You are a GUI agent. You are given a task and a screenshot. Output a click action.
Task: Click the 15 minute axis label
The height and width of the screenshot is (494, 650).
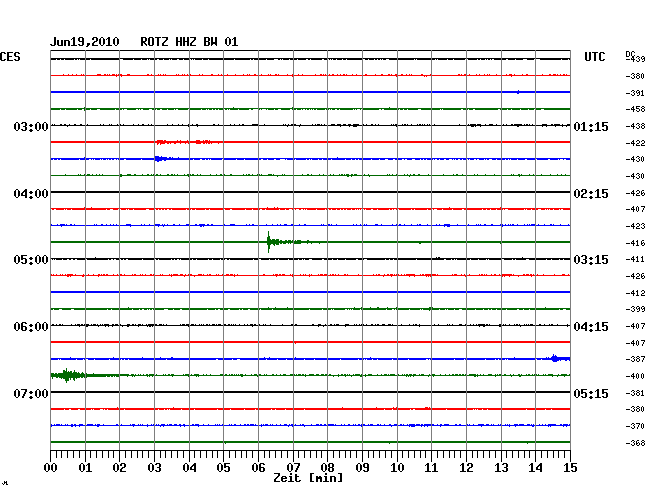point(570,467)
